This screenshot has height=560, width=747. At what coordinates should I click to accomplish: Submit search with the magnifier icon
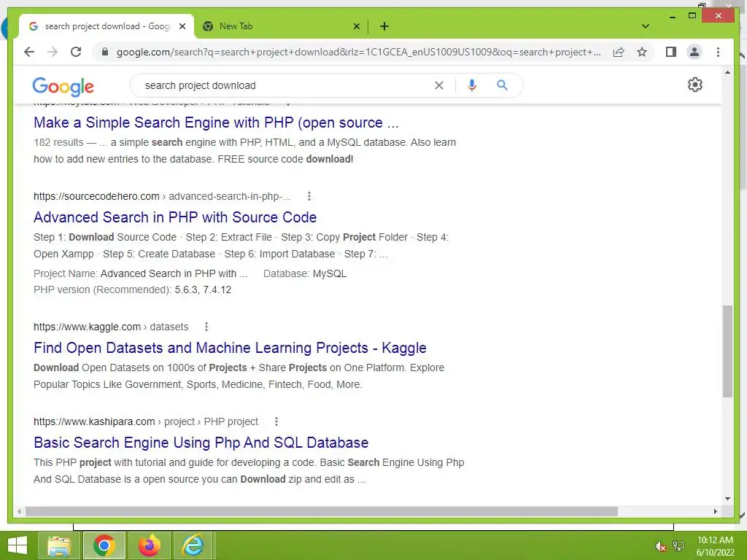[502, 85]
